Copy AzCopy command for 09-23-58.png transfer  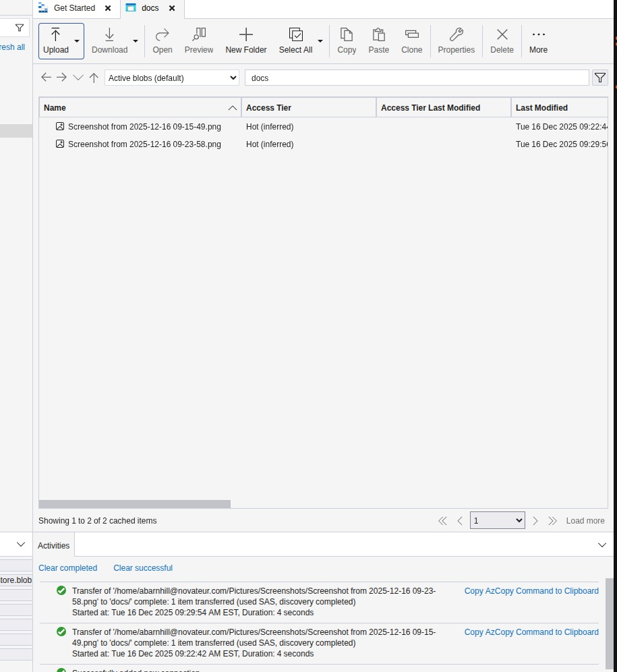coord(531,591)
